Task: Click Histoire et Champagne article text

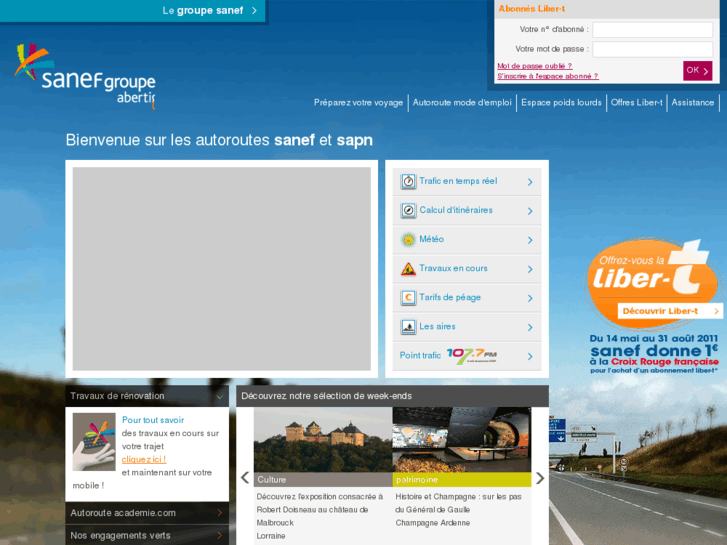Action: 458,509
